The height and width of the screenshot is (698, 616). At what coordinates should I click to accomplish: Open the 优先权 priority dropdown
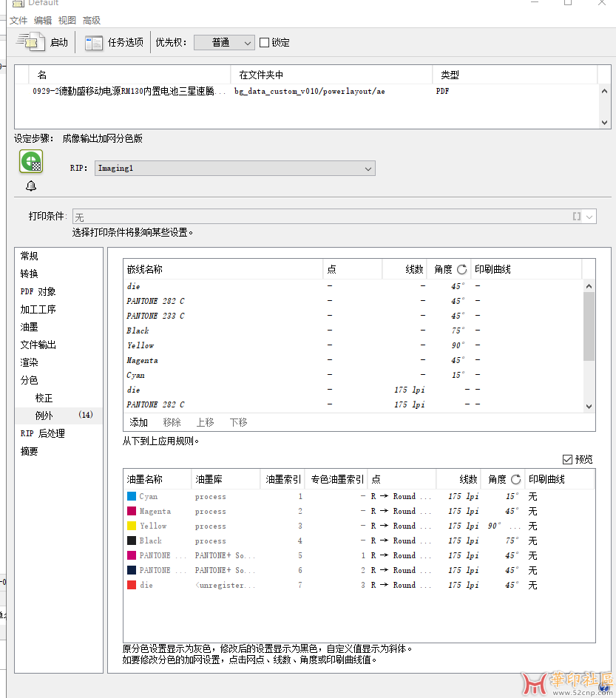click(x=224, y=43)
